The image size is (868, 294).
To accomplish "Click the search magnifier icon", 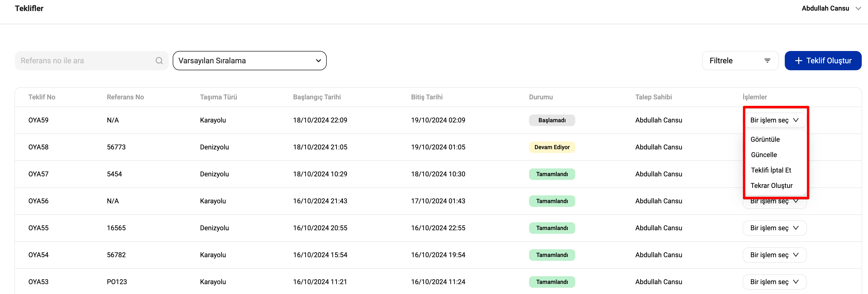I will click(159, 61).
